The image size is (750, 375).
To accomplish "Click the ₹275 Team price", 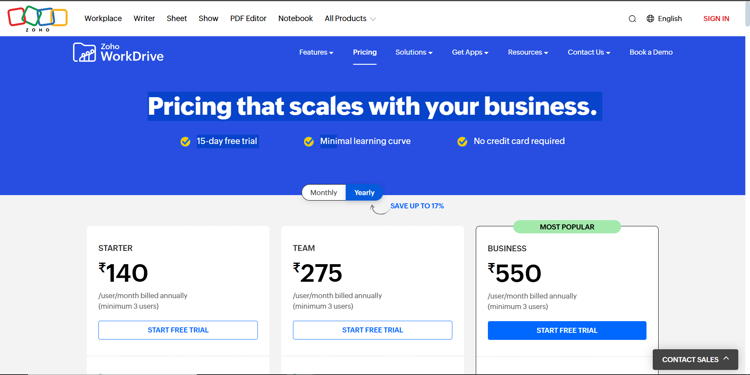I will [318, 273].
